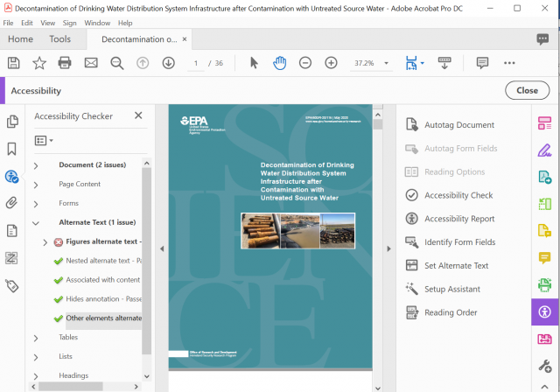
Task: Click the Add comment icon
Action: 482,63
